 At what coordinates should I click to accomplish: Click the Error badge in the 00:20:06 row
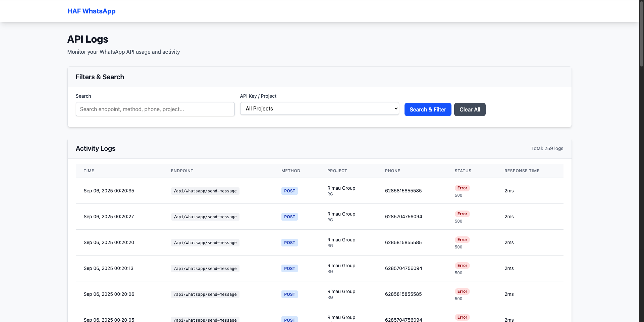(x=462, y=291)
